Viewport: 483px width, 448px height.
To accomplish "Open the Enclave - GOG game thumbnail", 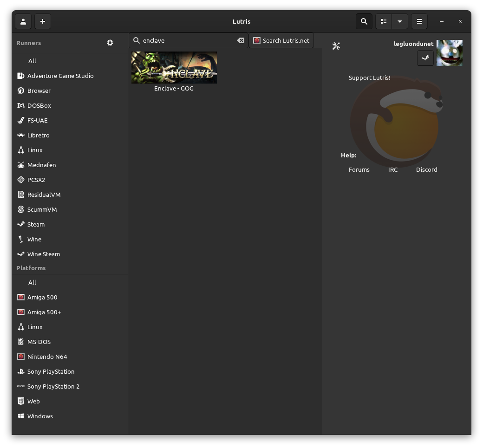I will click(174, 67).
